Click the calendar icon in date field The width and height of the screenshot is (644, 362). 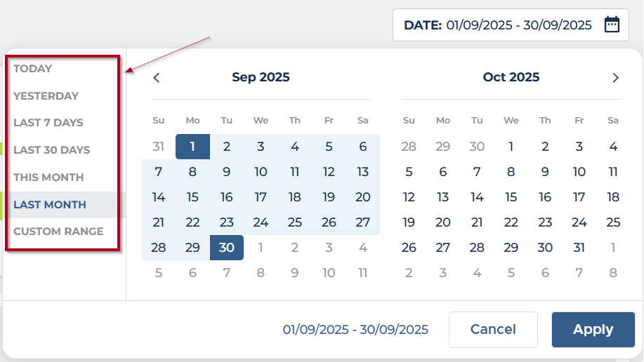pyautogui.click(x=612, y=25)
